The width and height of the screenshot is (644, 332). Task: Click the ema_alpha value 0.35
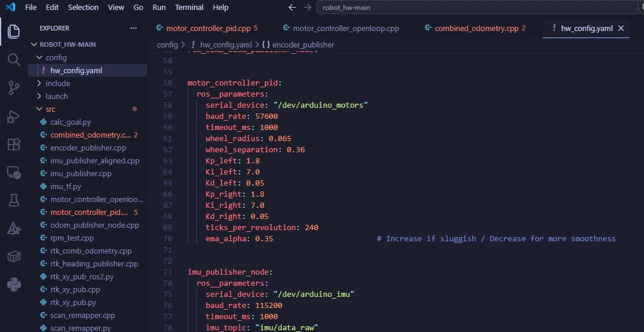264,238
